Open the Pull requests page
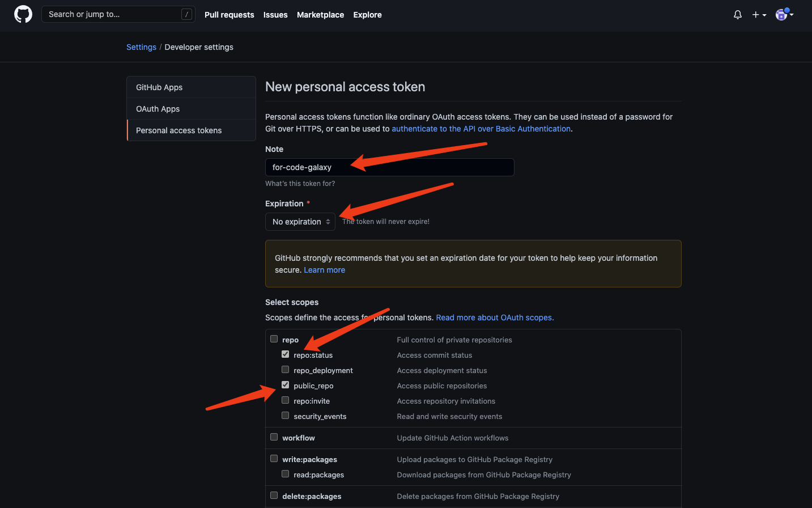This screenshot has height=508, width=812. point(229,15)
